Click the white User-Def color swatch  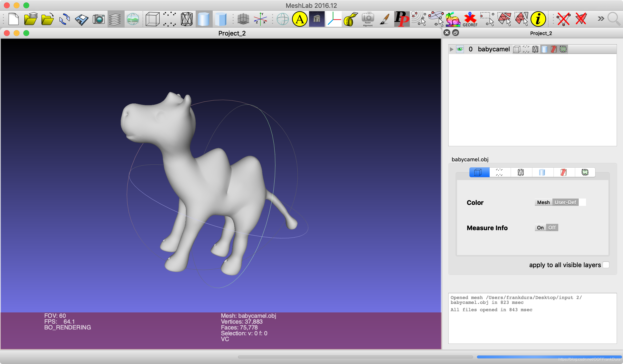click(582, 202)
